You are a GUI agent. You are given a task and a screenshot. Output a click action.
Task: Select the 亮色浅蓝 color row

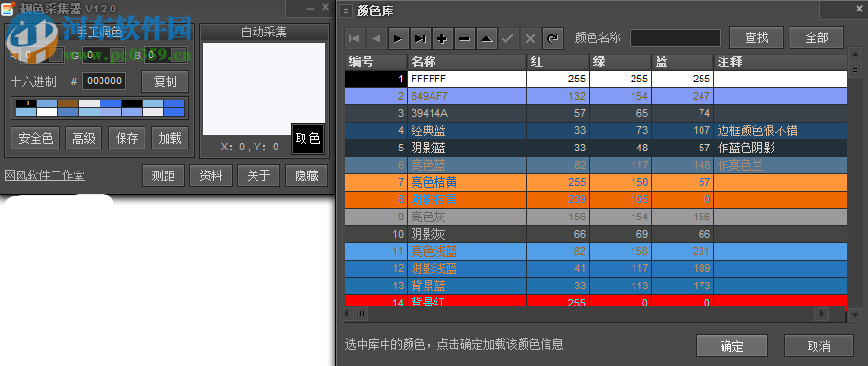[x=596, y=251]
